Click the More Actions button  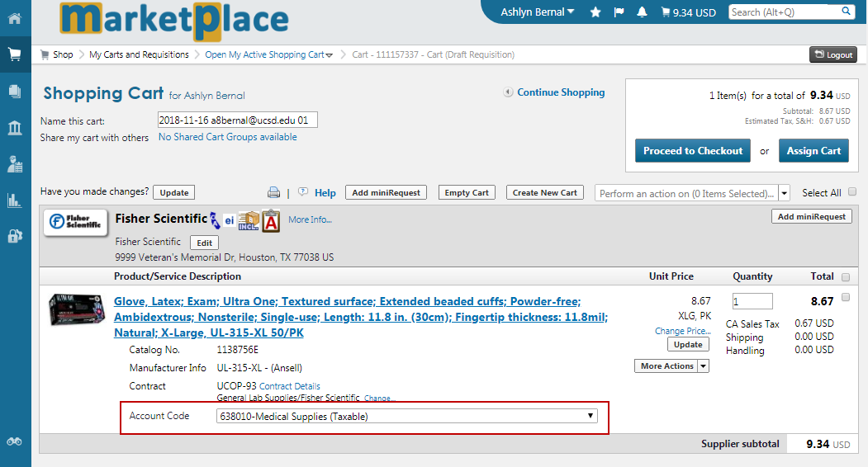pyautogui.click(x=666, y=366)
